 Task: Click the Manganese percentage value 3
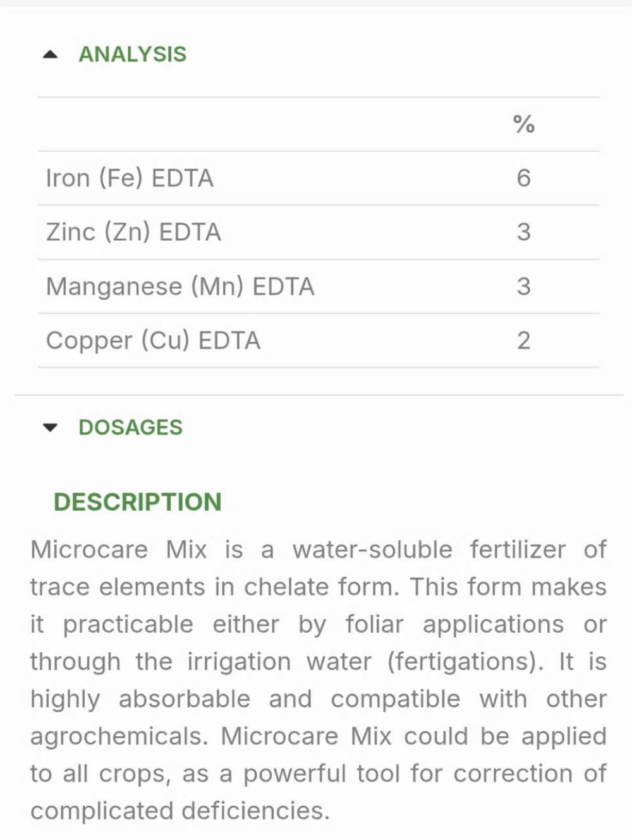click(x=523, y=286)
